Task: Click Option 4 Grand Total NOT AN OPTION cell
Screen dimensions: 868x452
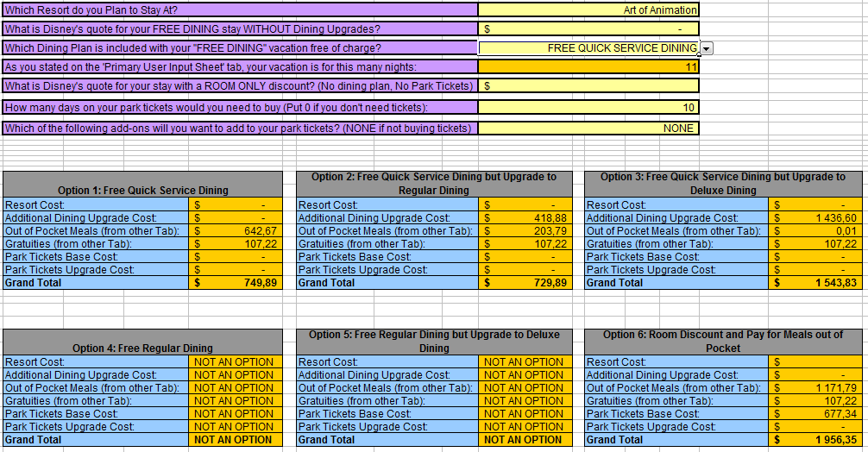Action: tap(236, 440)
